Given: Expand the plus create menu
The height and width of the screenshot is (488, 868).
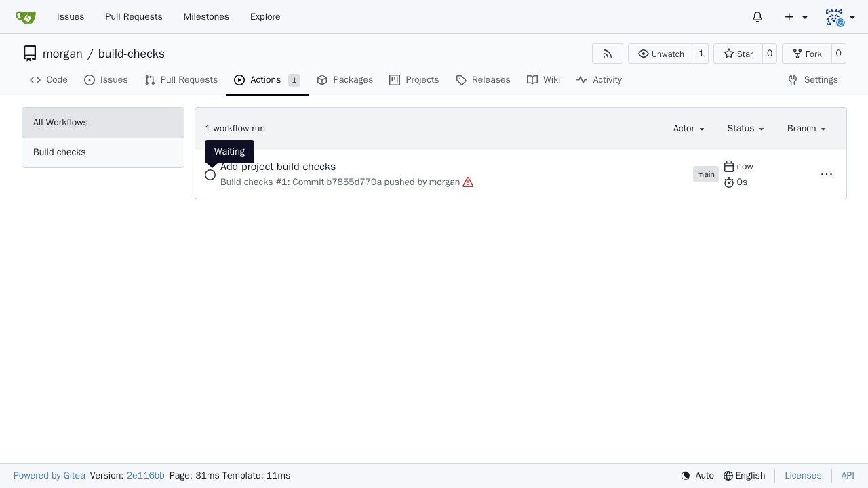Looking at the screenshot, I should coord(796,17).
